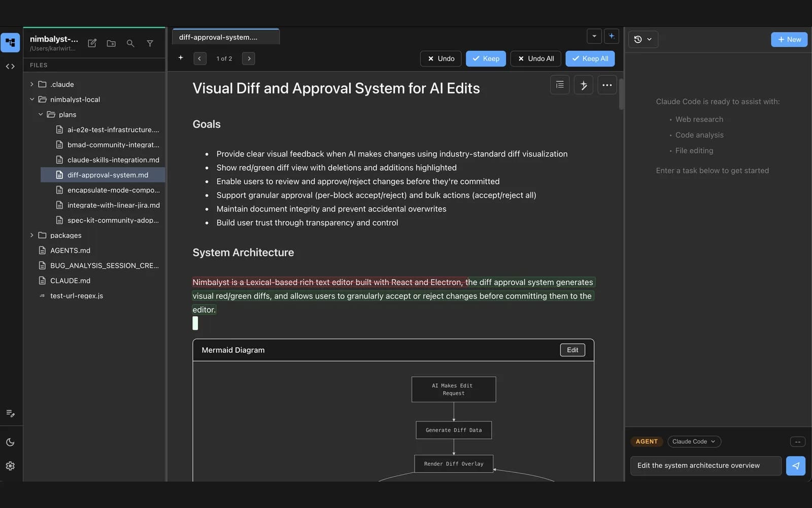Screen dimensions: 812x508
Task: Click the lightning AI actions icon
Action: point(584,85)
